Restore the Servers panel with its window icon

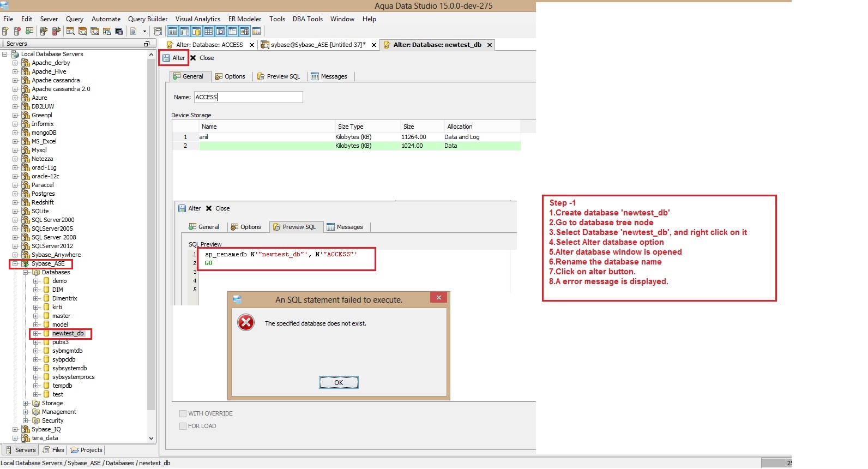click(146, 44)
